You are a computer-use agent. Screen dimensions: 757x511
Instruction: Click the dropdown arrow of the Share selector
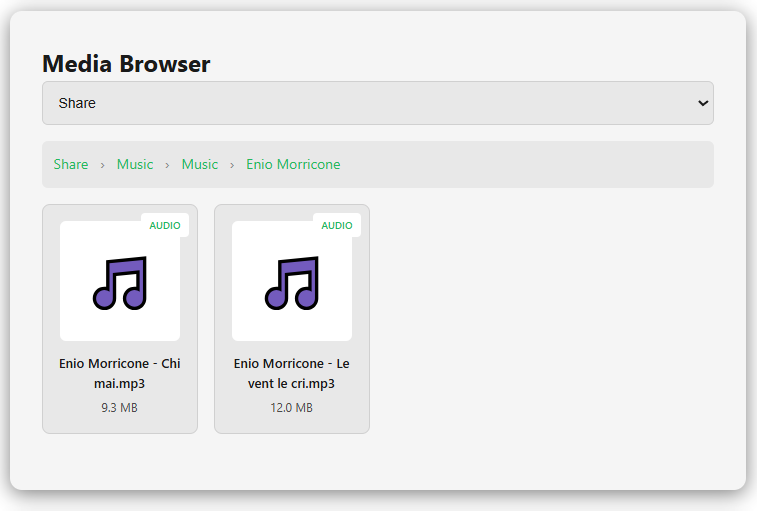(x=702, y=103)
